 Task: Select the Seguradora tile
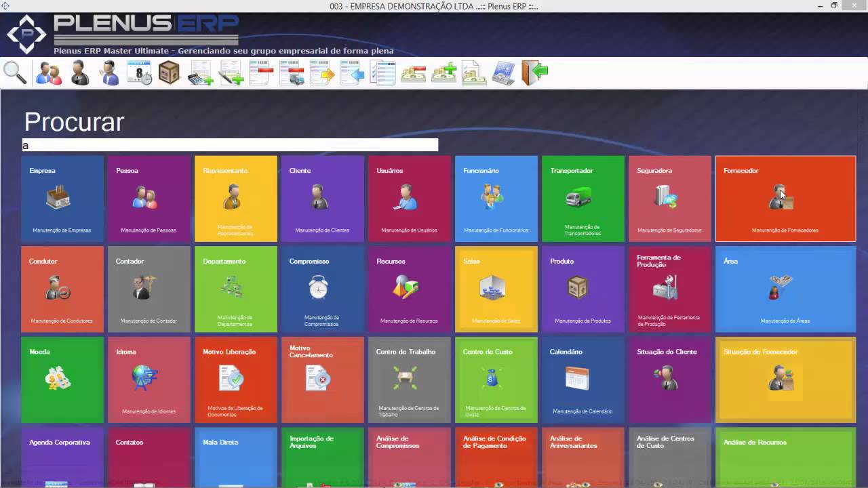point(670,199)
